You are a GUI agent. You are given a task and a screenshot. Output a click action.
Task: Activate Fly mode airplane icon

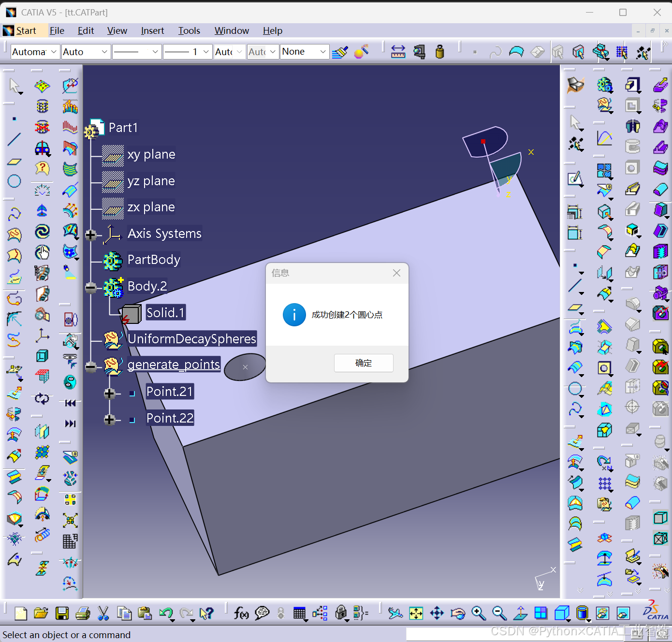pos(395,613)
